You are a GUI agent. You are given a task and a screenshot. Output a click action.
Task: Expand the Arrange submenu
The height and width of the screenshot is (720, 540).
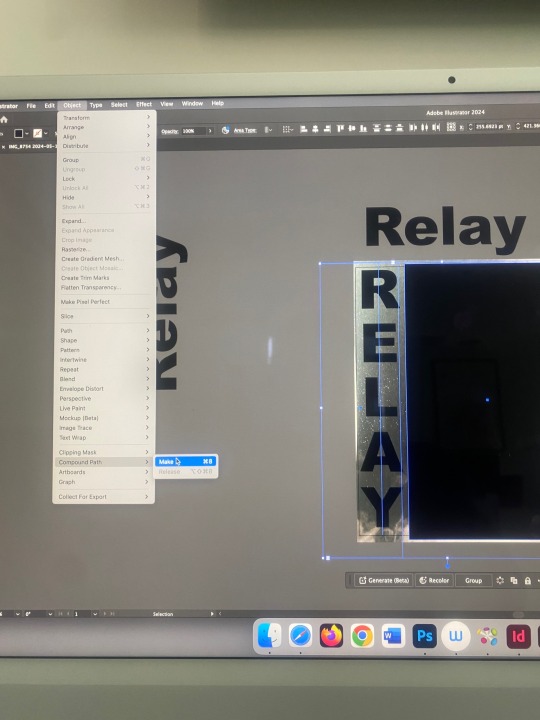[x=106, y=127]
